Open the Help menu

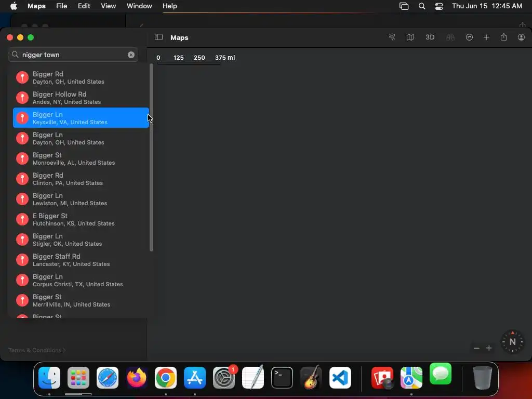click(x=170, y=6)
